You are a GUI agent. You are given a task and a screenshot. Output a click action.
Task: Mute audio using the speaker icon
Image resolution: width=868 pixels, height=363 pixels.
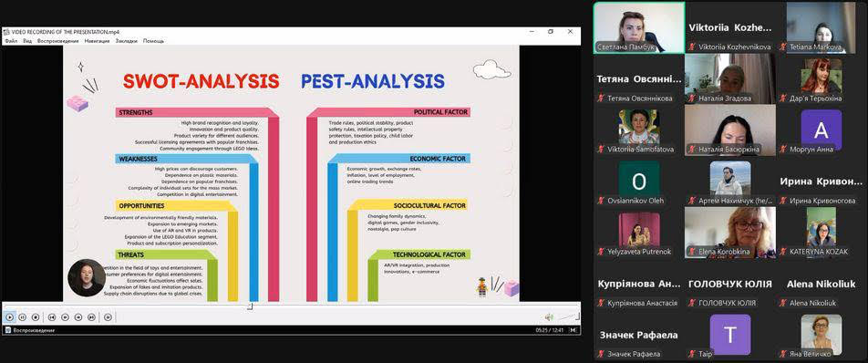549,317
